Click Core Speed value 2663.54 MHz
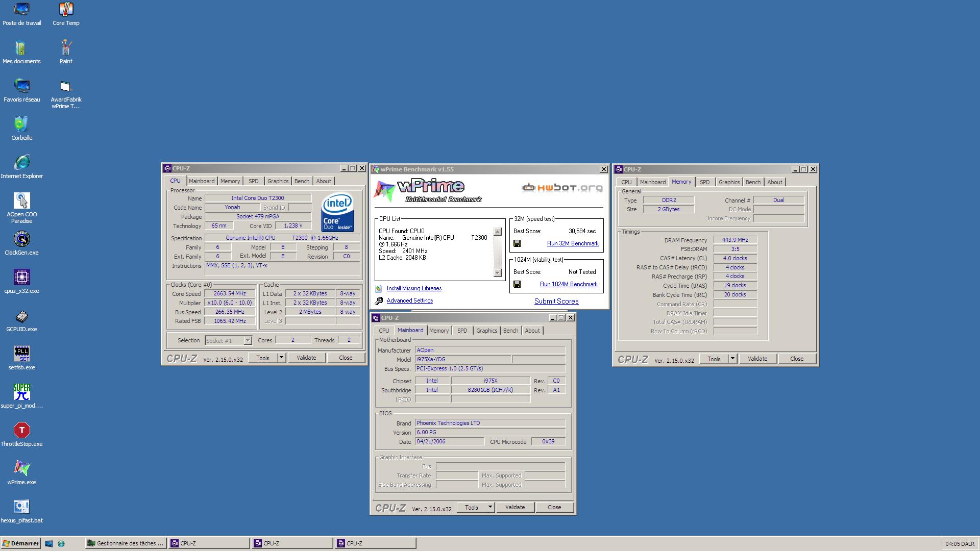 (x=230, y=294)
